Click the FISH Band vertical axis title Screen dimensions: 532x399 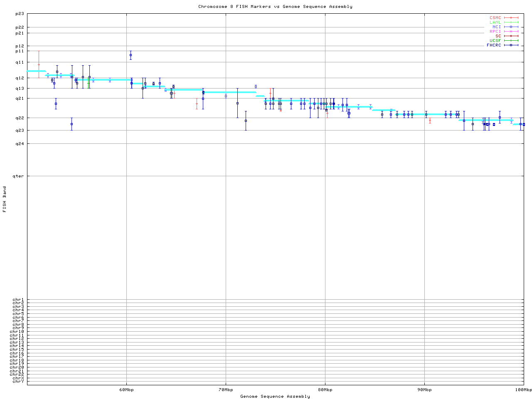point(5,199)
